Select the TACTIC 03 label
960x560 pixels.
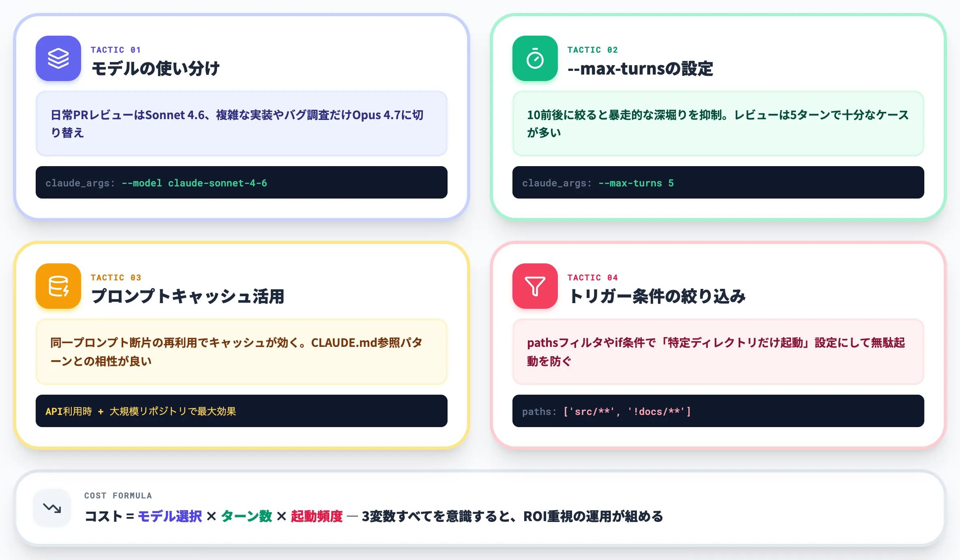point(116,278)
